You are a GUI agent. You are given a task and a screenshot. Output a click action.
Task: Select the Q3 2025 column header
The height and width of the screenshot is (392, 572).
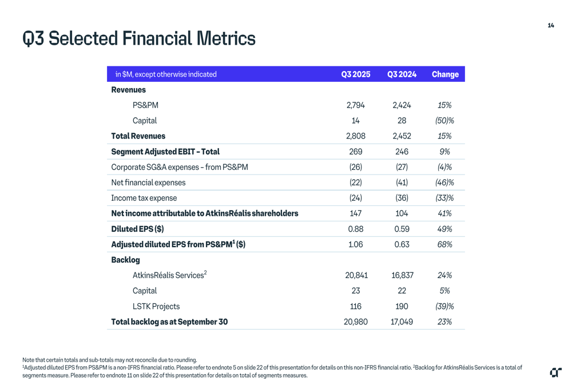356,74
